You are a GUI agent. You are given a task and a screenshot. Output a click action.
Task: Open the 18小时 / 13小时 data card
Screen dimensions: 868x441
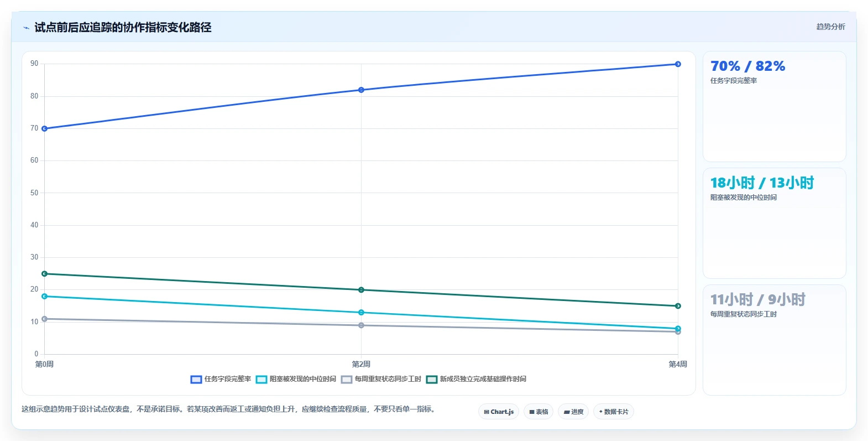[x=775, y=224]
